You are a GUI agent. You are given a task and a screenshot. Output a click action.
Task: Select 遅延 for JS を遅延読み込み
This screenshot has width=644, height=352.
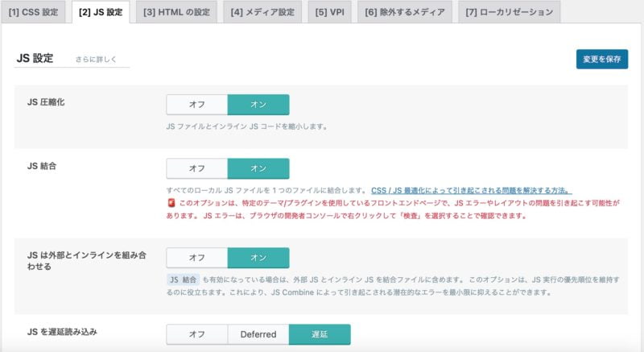pos(320,334)
